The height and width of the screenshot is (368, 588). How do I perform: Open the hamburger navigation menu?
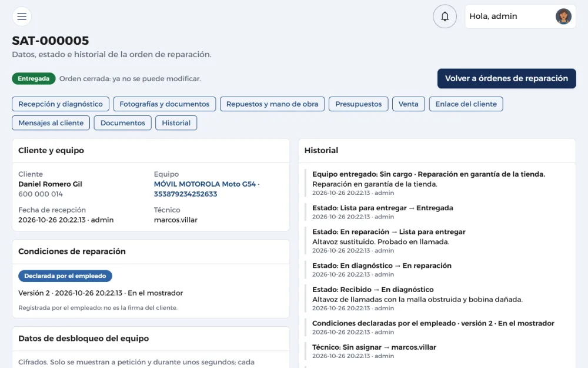[22, 16]
